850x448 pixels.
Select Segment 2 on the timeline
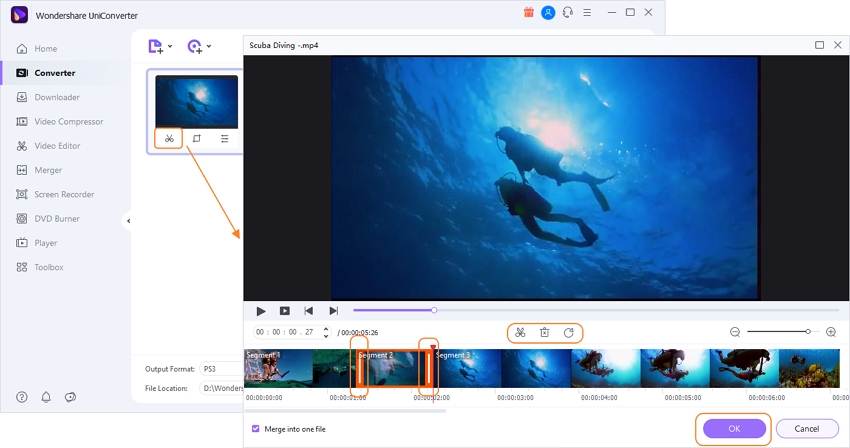click(x=394, y=368)
